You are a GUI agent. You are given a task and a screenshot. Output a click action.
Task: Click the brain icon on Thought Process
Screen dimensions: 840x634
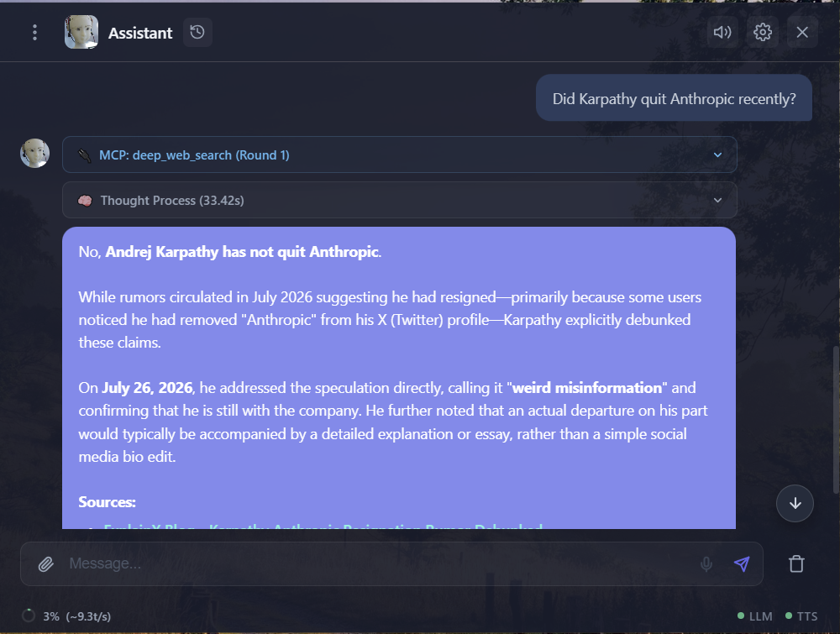point(85,201)
